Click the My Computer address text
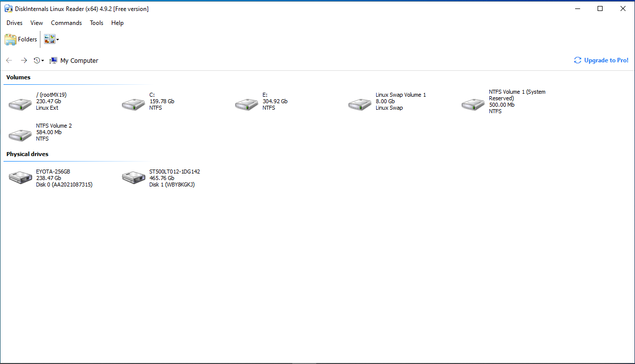 (79, 61)
